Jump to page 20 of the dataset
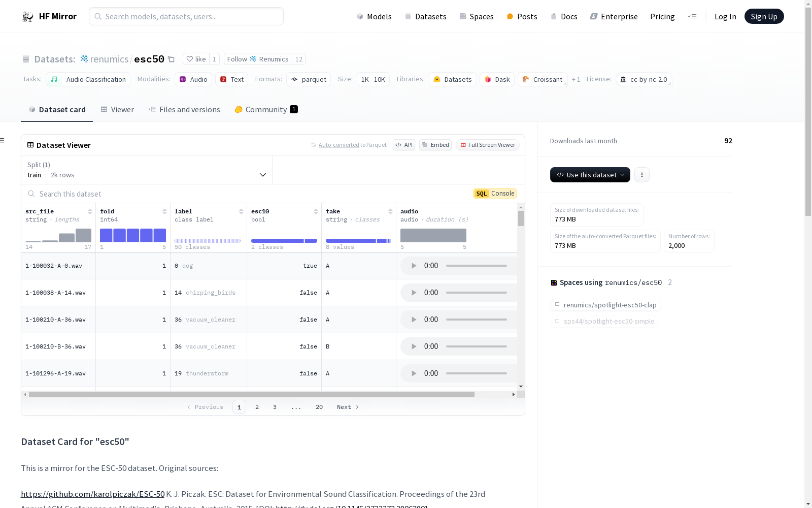812x508 pixels. click(319, 407)
